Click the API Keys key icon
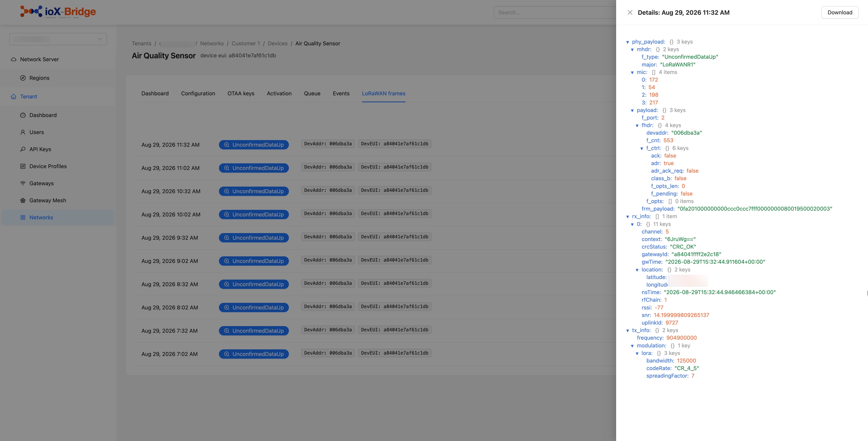Viewport: 868px width, 441px height. pyautogui.click(x=23, y=149)
